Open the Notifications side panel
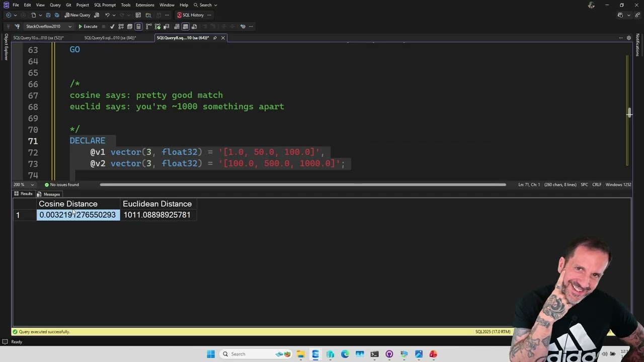This screenshot has width=644, height=362. pos(637,45)
